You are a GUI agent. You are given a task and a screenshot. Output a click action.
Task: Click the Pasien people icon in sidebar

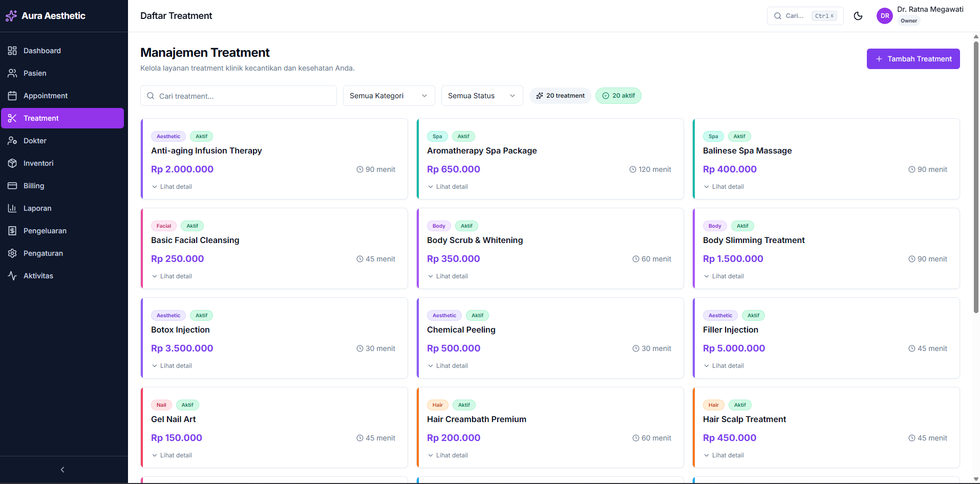point(12,73)
